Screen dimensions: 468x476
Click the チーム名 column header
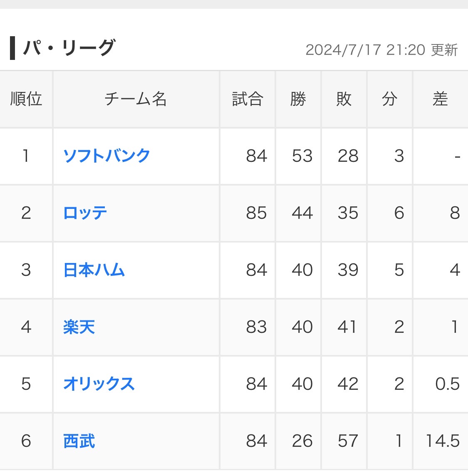(x=136, y=99)
